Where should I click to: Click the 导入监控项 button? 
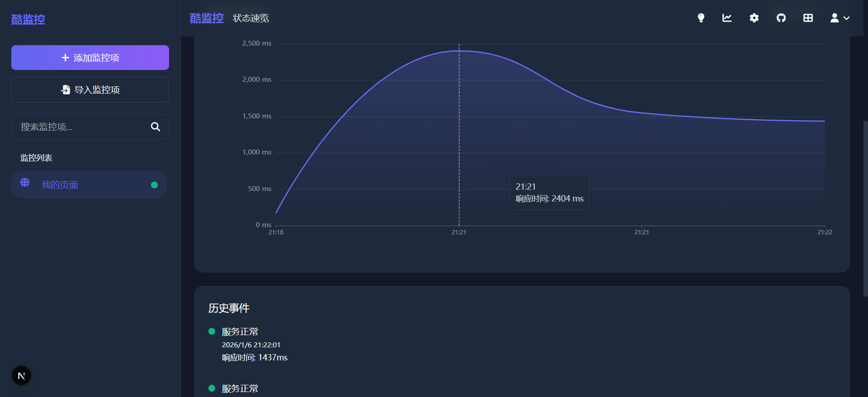tap(90, 89)
